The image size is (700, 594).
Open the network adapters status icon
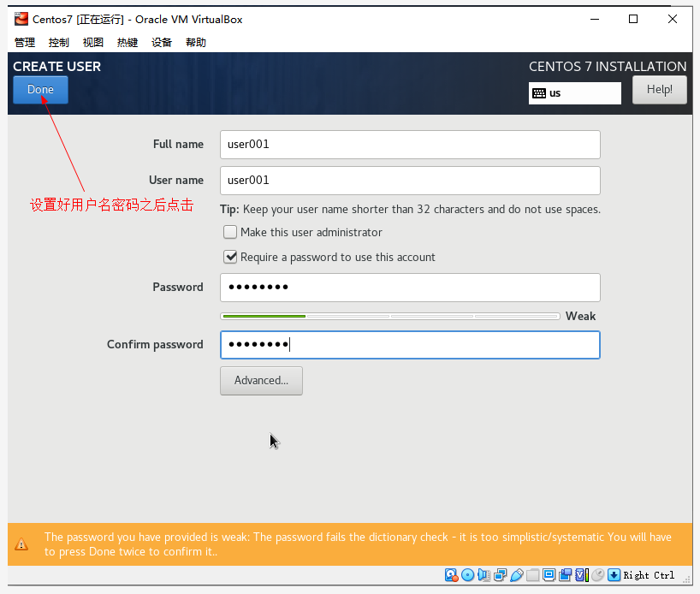click(x=501, y=575)
